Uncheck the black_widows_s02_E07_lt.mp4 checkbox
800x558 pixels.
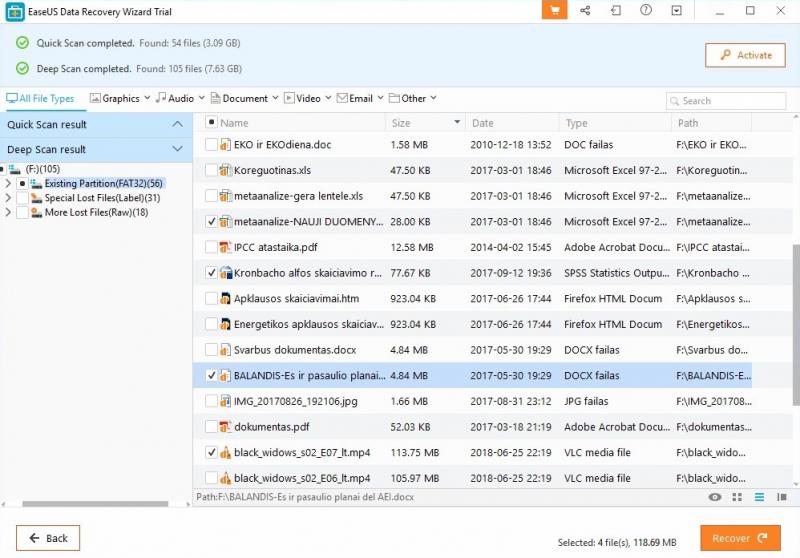pos(211,452)
